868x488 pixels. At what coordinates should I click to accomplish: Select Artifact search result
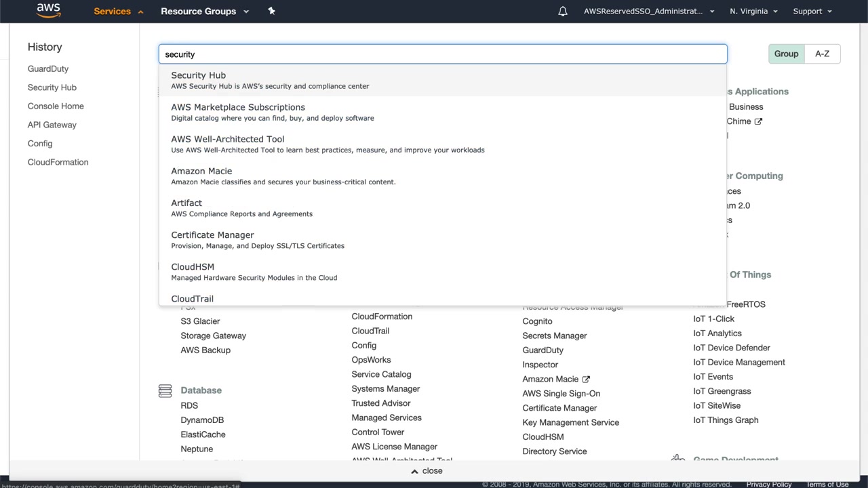pyautogui.click(x=443, y=207)
